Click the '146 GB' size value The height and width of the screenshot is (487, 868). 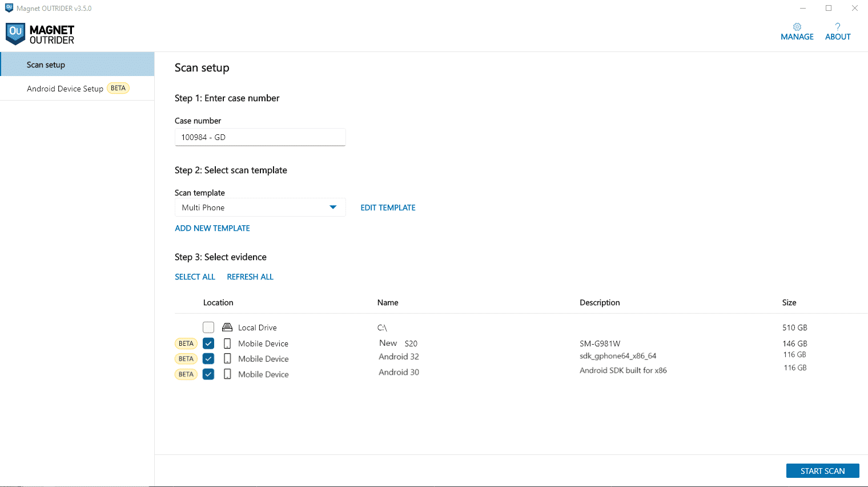(x=795, y=344)
